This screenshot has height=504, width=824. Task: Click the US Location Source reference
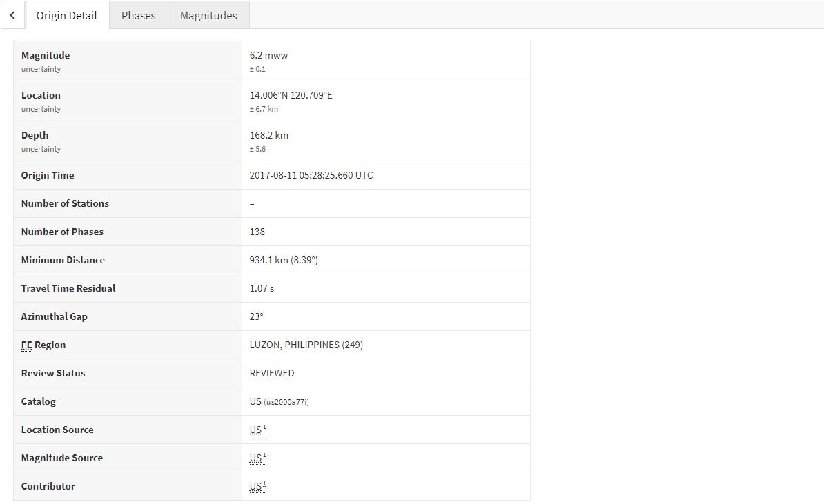point(257,430)
